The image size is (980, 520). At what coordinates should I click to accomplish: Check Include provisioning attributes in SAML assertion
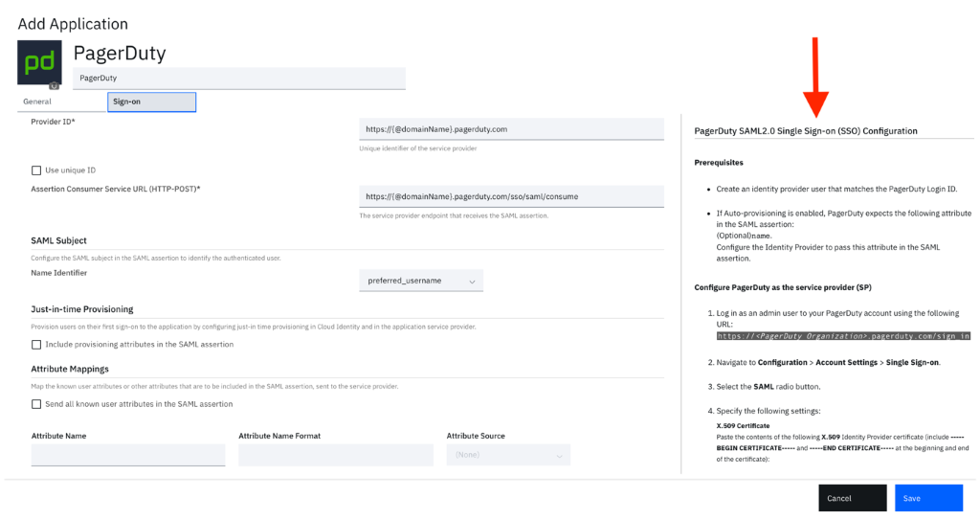[x=36, y=345]
